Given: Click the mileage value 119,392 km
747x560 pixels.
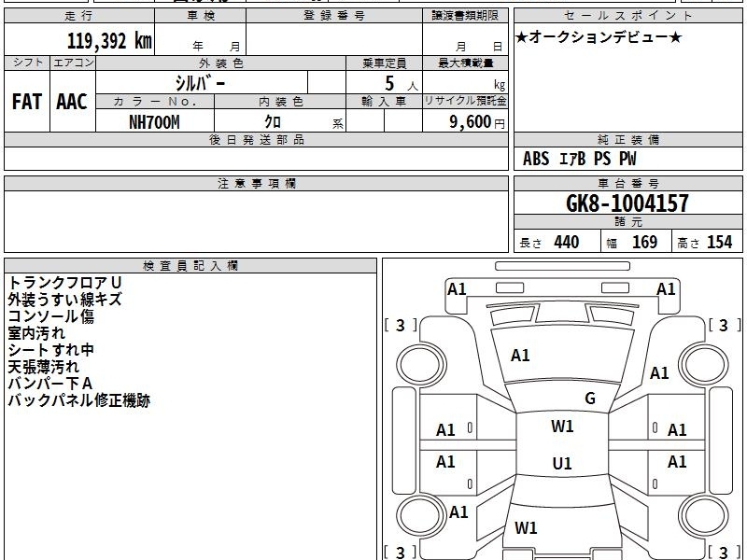Looking at the screenshot, I should click(109, 40).
